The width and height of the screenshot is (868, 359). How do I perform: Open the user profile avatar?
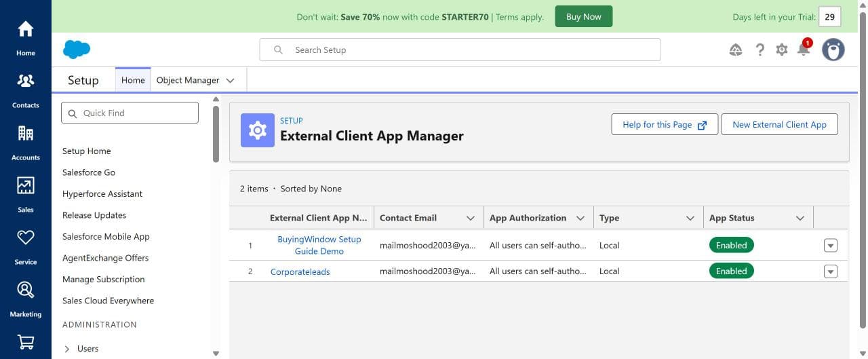pyautogui.click(x=833, y=50)
